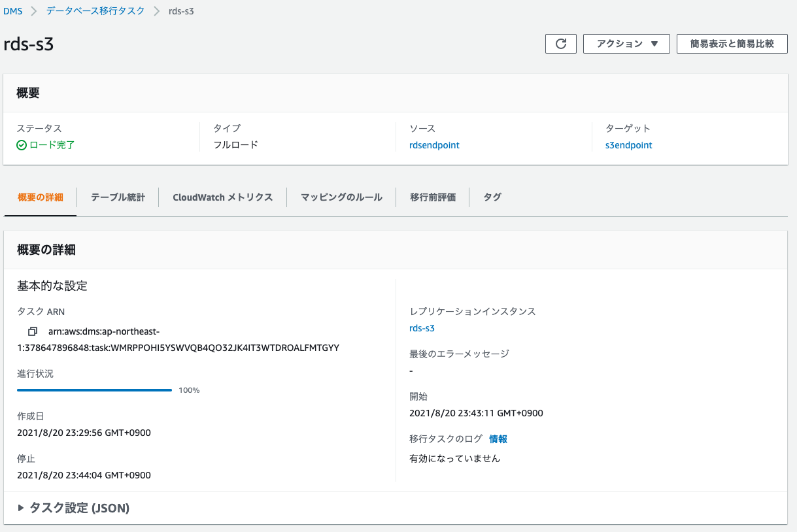The height and width of the screenshot is (532, 797).
Task: Select the タグ tab
Action: 492,197
